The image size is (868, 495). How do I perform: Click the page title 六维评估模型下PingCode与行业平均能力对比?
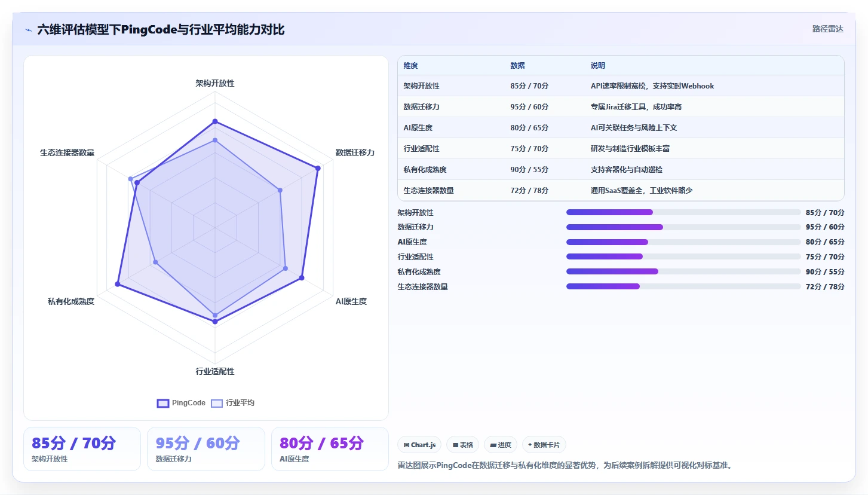tap(161, 29)
